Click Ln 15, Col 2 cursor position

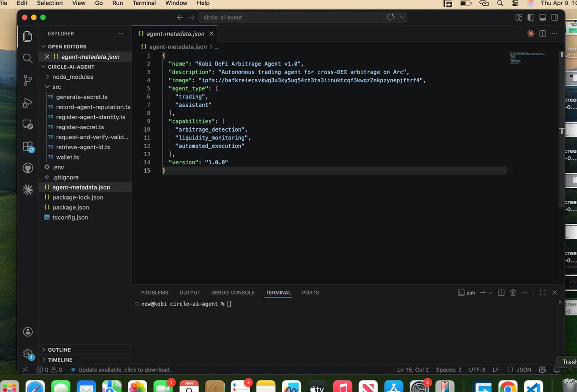[413, 370]
